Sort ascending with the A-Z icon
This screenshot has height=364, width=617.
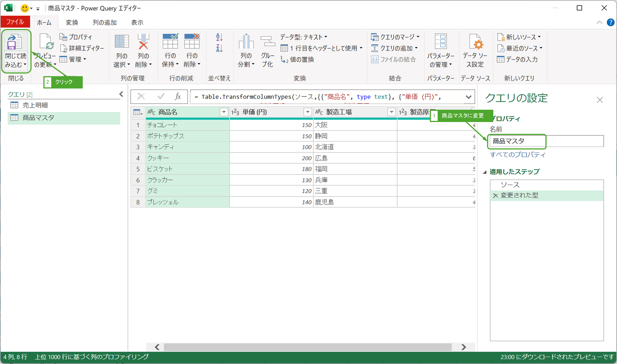(x=219, y=37)
